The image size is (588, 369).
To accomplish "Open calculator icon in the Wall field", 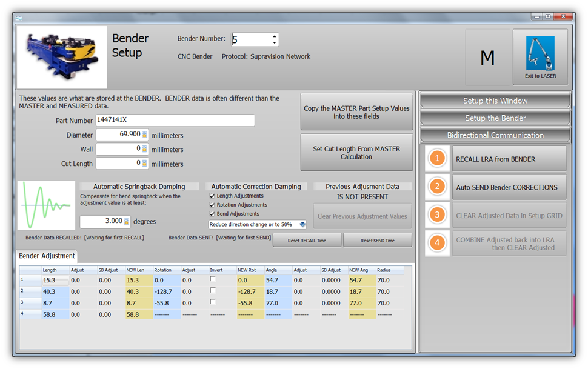I will pyautogui.click(x=145, y=149).
